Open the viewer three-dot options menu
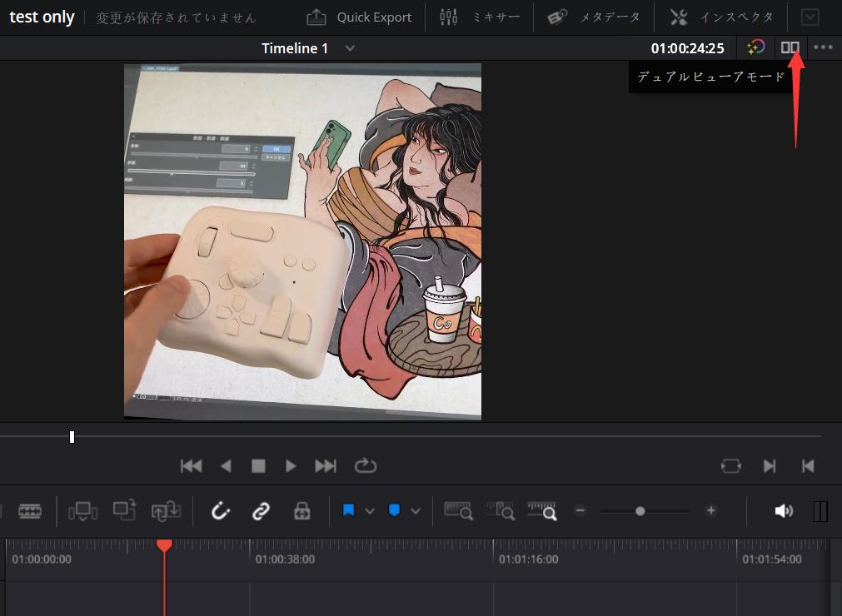 823,47
